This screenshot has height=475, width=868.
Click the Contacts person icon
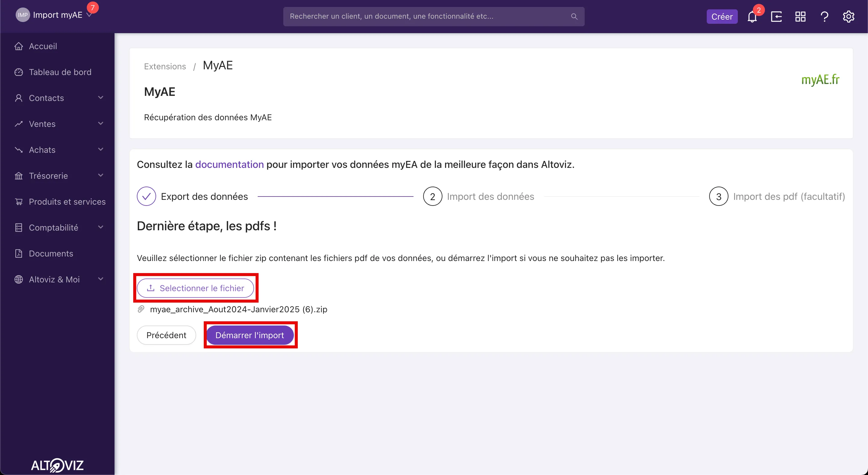point(19,98)
